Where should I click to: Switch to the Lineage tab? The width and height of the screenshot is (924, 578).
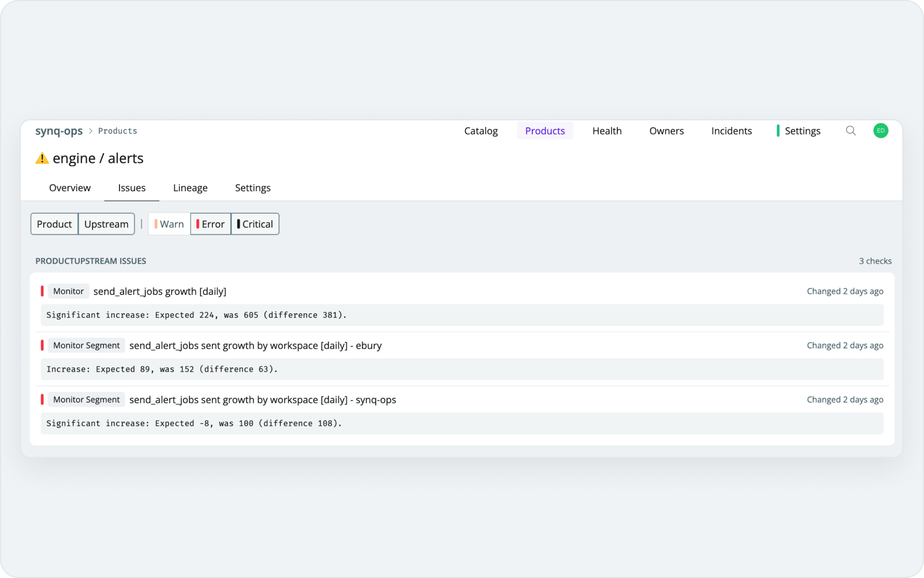(190, 187)
